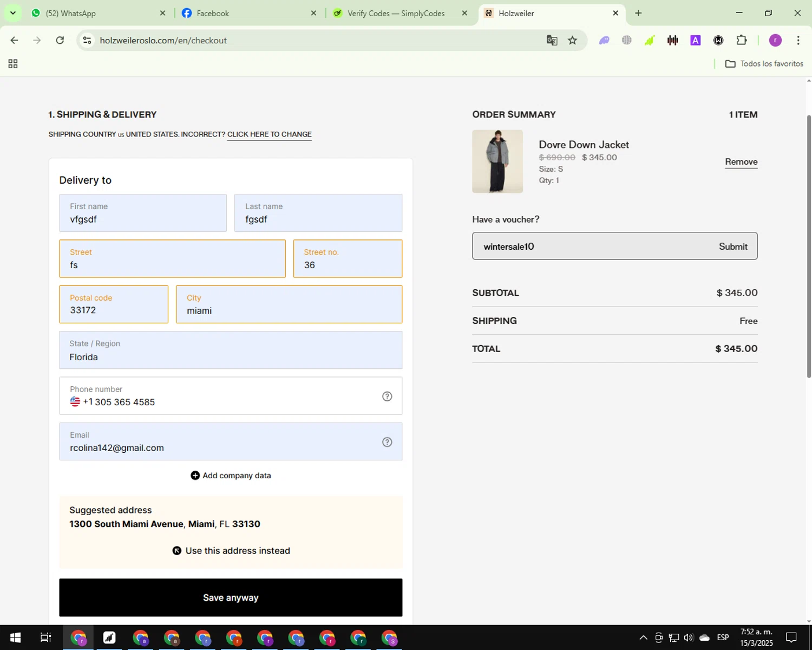Switch to the Facebook tab

point(250,13)
